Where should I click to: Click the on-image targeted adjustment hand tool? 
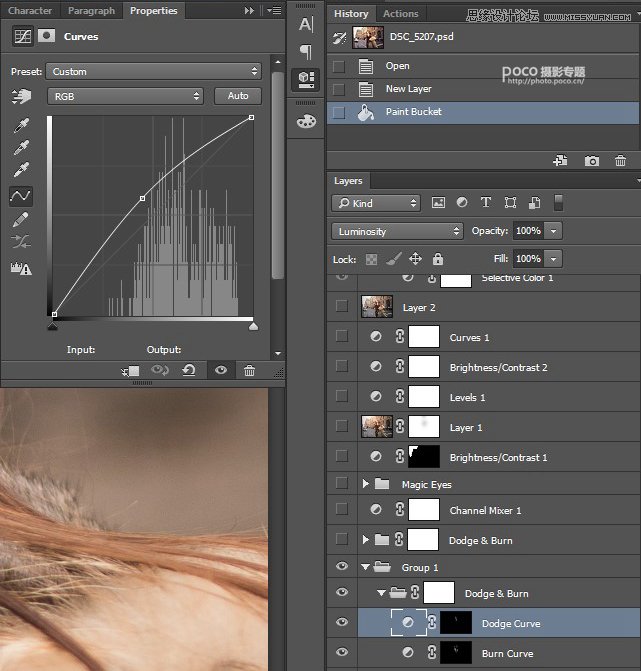[20, 97]
